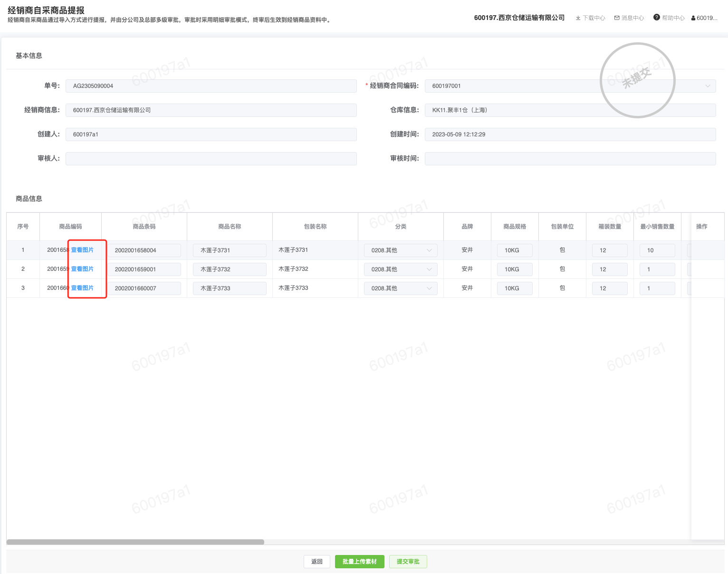The height and width of the screenshot is (574, 728).
Task: View image for row 2 via 查看图片
Action: click(x=82, y=269)
